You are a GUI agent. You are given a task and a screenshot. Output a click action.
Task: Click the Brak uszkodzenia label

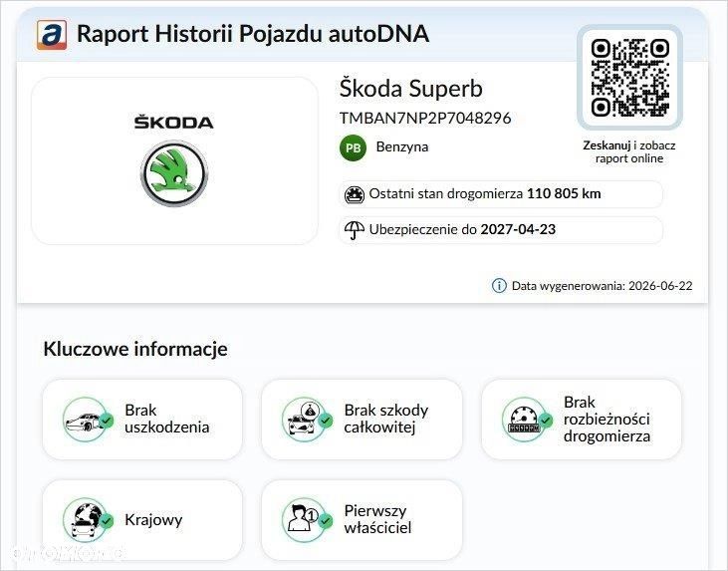click(166, 419)
